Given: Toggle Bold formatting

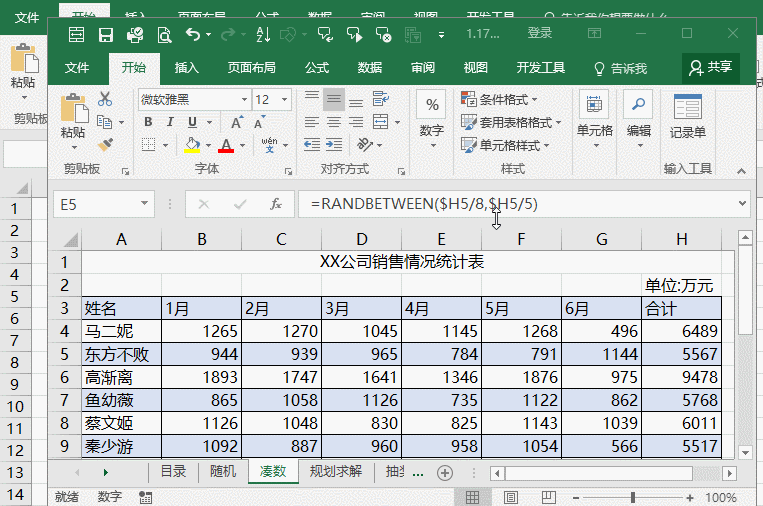Looking at the screenshot, I should point(148,122).
